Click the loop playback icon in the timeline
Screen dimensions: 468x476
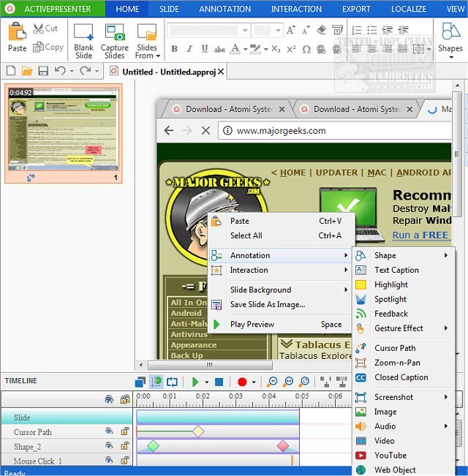pos(172,382)
